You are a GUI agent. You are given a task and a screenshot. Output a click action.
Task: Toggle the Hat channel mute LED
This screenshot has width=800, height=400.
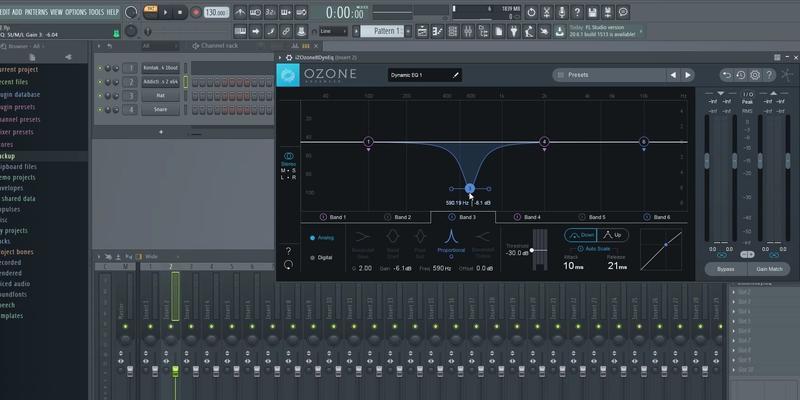pos(100,96)
